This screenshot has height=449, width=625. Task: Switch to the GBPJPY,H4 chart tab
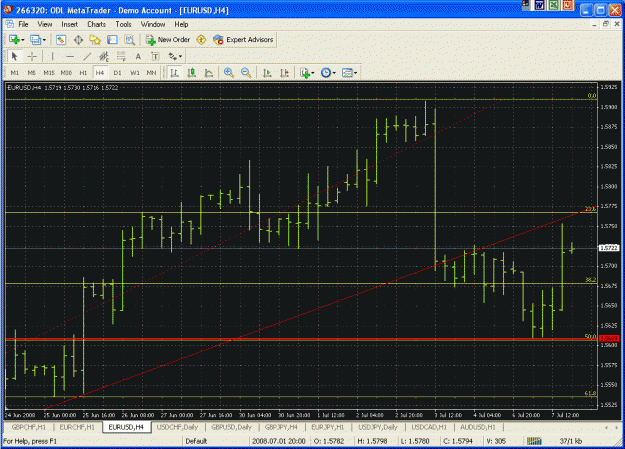point(281,427)
